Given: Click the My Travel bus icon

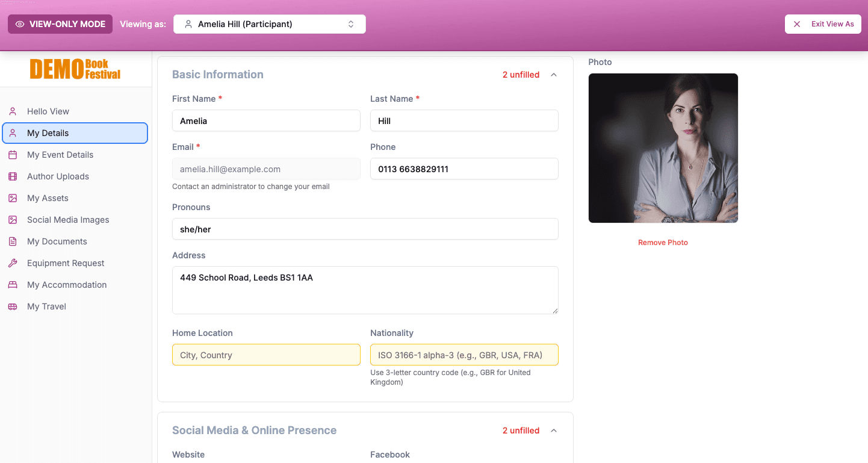Looking at the screenshot, I should pos(13,306).
